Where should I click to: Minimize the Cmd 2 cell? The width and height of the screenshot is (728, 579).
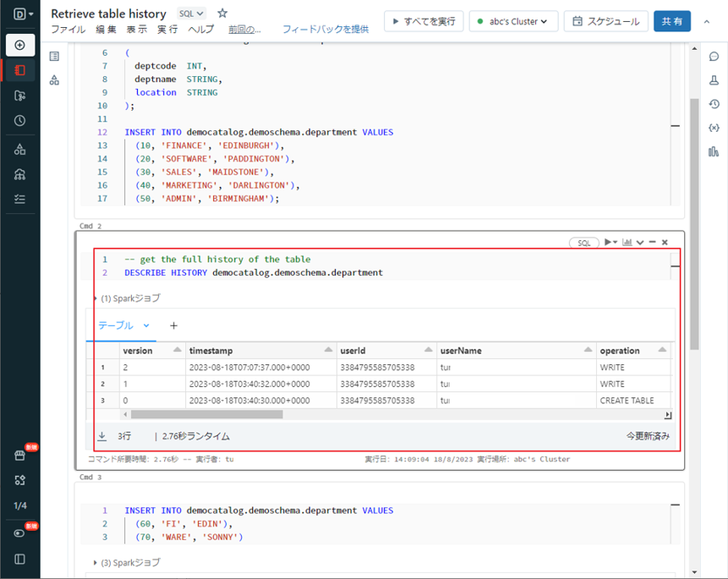coord(653,243)
